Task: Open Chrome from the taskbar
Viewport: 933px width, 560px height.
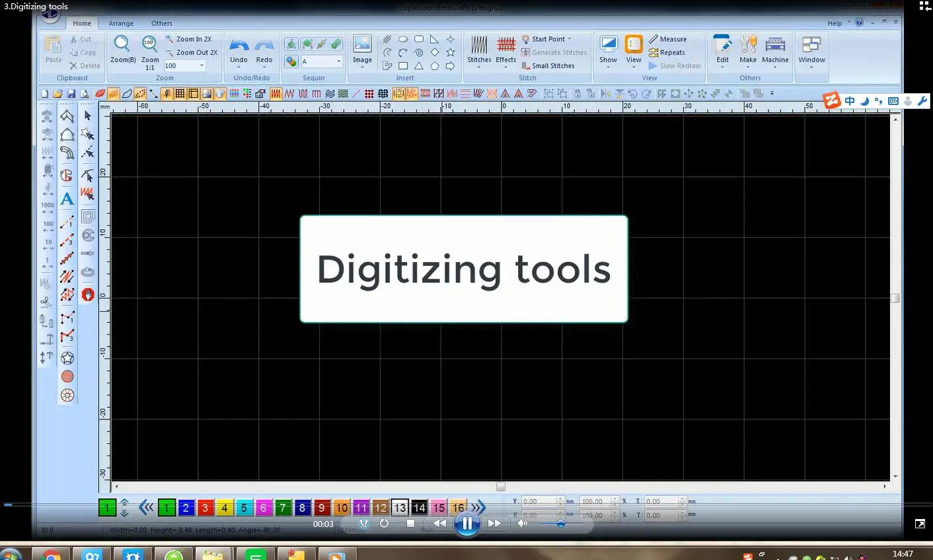Action: click(50, 555)
